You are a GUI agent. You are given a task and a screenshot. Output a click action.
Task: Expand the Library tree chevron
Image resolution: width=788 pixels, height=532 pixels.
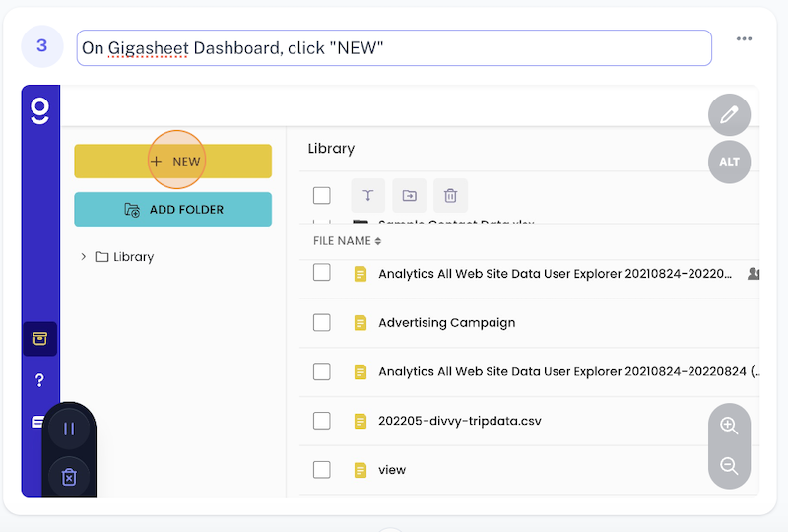coord(83,256)
